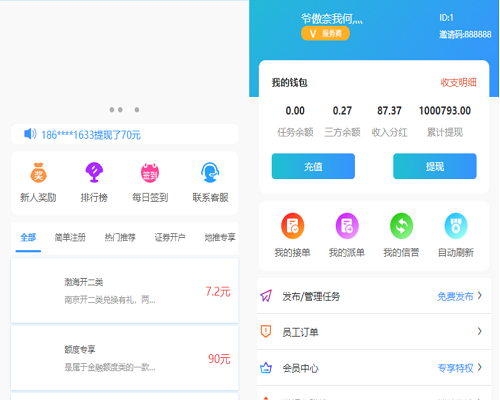Screen dimensions: 500x400
Task: Expand the 员工订单 row chevron
Action: point(480,331)
